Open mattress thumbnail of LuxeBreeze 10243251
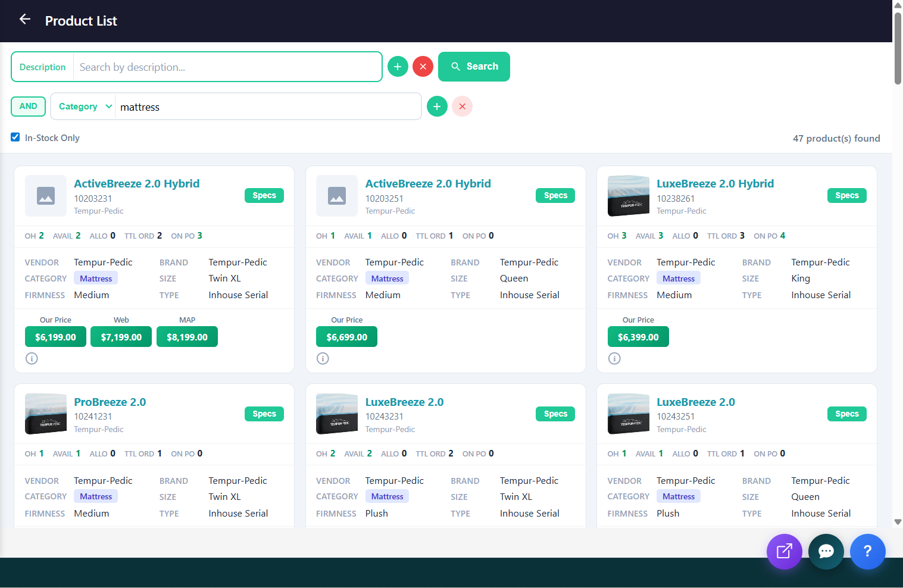The image size is (903, 588). [x=629, y=414]
